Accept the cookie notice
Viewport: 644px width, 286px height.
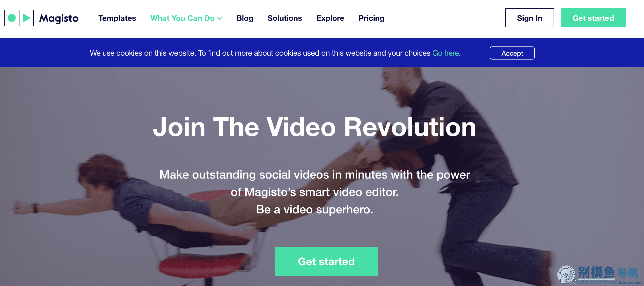(x=512, y=53)
